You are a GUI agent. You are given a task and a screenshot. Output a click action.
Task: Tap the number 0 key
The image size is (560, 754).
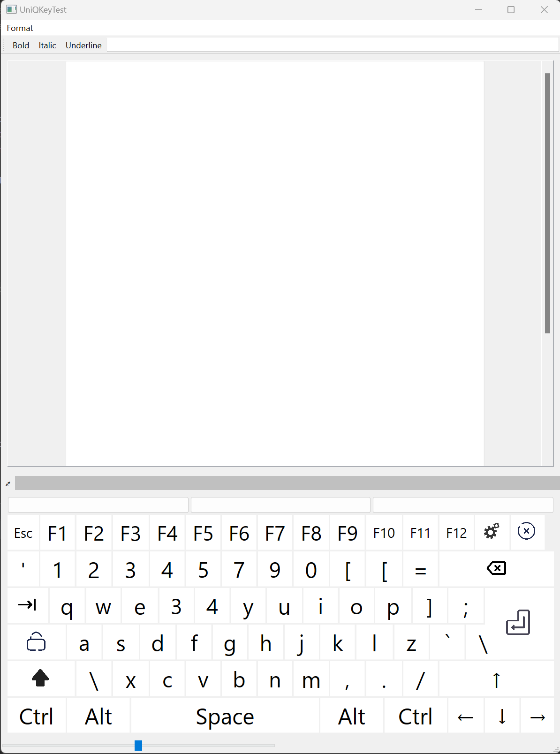point(311,569)
